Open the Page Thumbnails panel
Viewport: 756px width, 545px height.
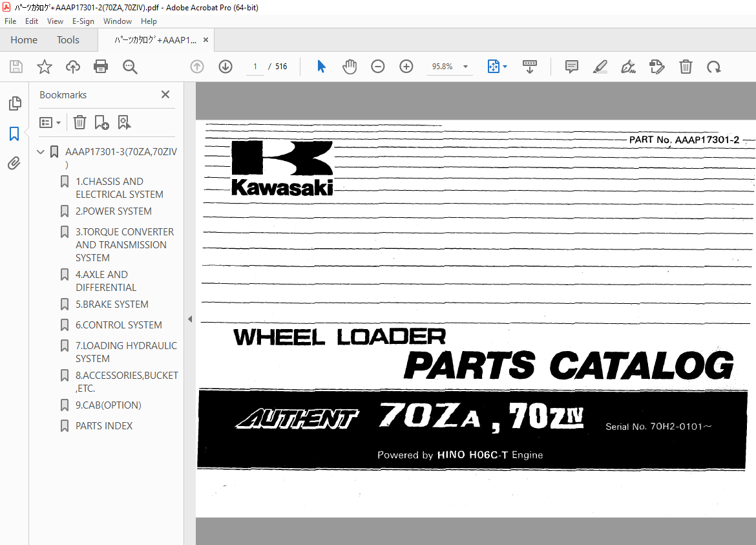coord(14,103)
